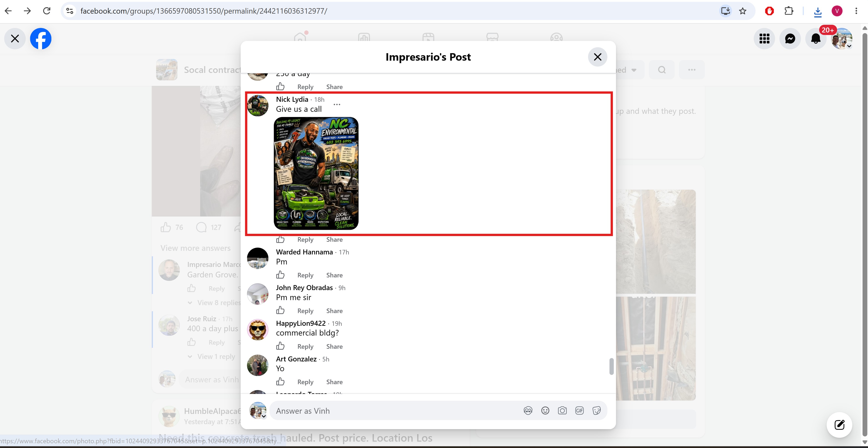This screenshot has width=868, height=448.
Task: Open the Facebook apps grid menu
Action: (x=764, y=38)
